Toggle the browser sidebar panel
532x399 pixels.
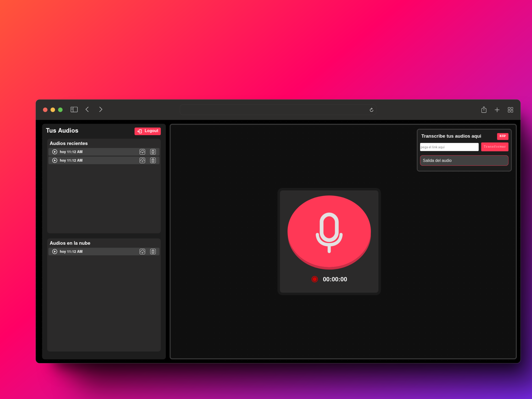(74, 109)
